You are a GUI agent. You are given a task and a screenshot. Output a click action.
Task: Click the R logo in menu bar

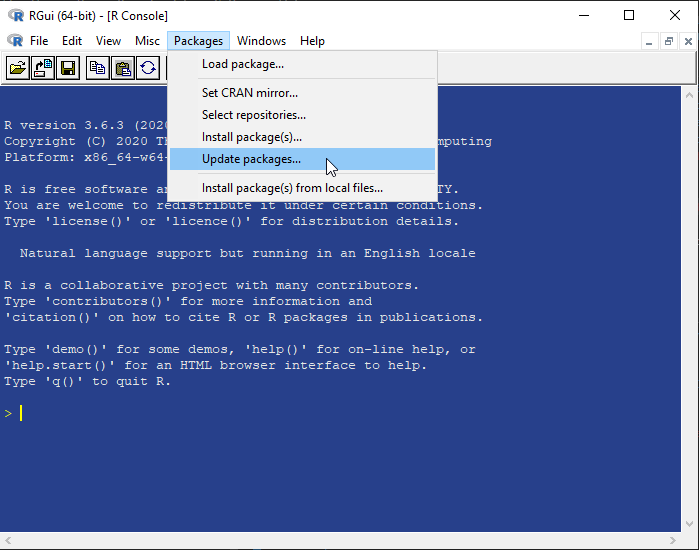15,41
